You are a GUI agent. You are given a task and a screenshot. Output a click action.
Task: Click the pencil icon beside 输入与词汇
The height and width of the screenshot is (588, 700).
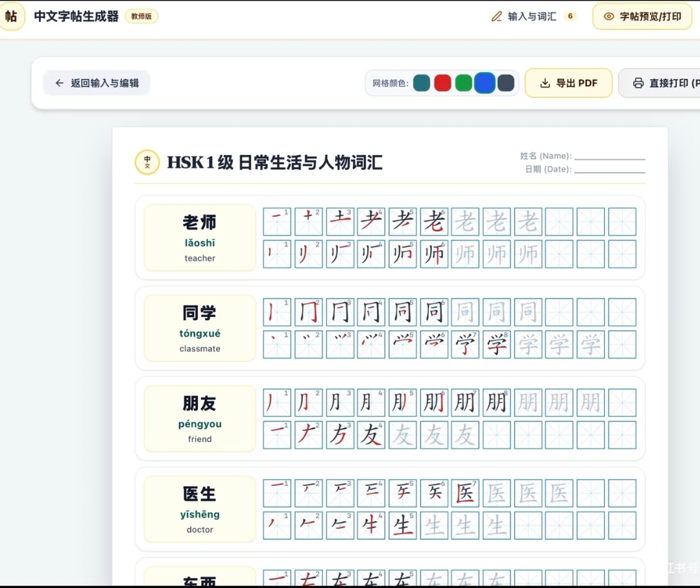[496, 16]
